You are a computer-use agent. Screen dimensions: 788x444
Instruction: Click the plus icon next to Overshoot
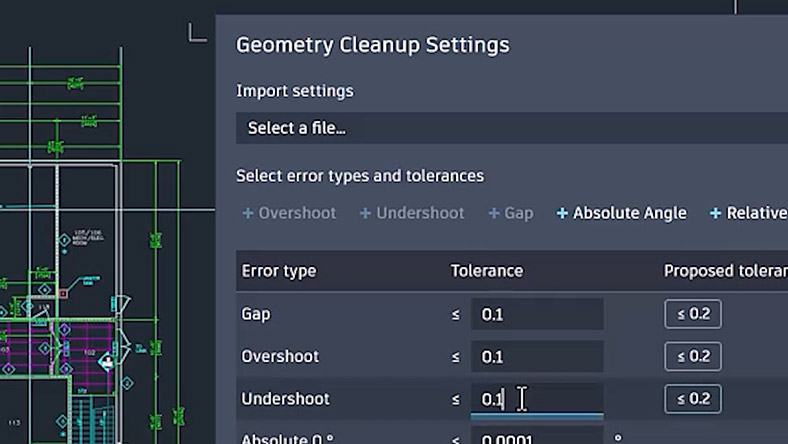(248, 213)
